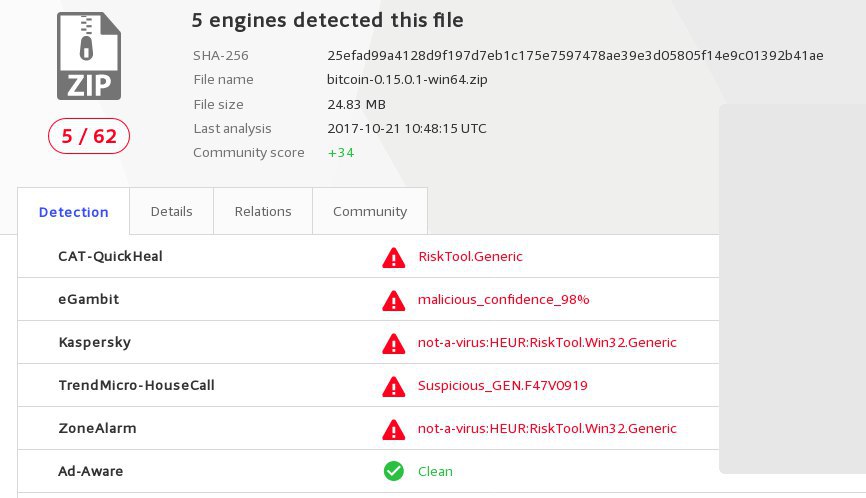Click the Ad-Aware engine name
Screen dimensions: 866x498
[x=91, y=471]
